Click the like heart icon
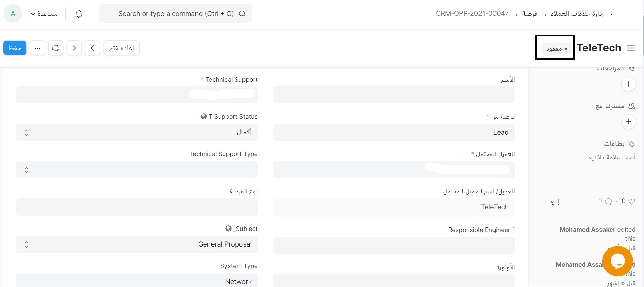The image size is (644, 287). (632, 201)
